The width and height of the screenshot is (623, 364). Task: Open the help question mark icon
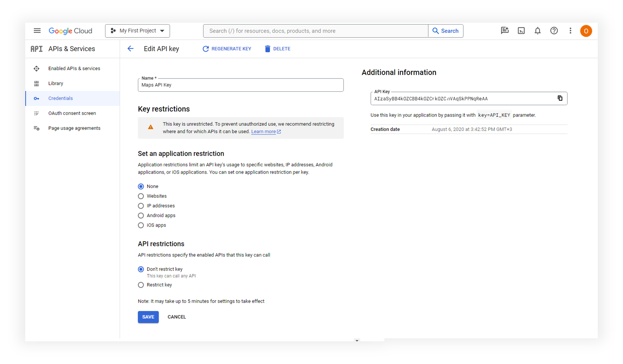tap(554, 31)
